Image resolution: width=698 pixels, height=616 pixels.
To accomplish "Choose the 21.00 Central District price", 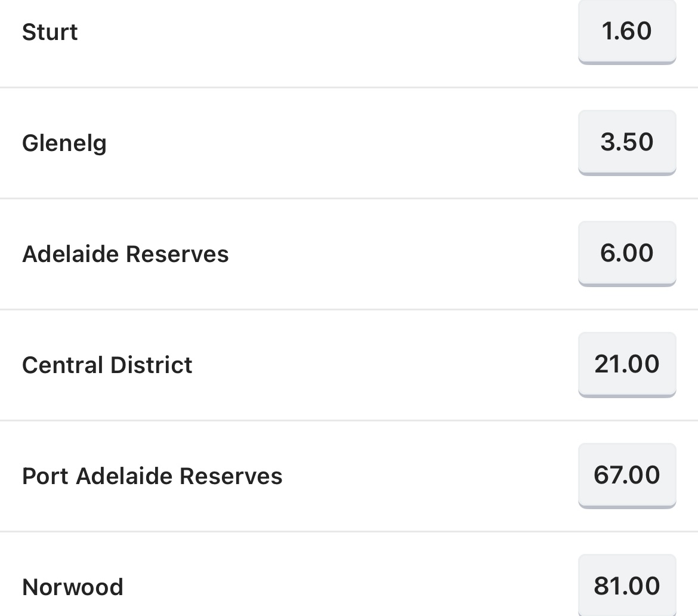I will [627, 364].
